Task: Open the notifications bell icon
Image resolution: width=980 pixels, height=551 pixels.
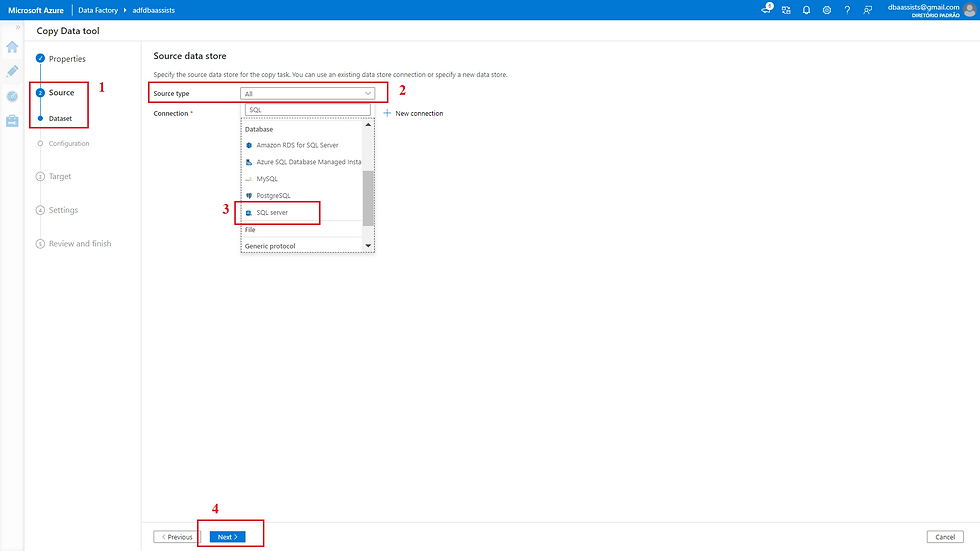Action: [x=806, y=10]
